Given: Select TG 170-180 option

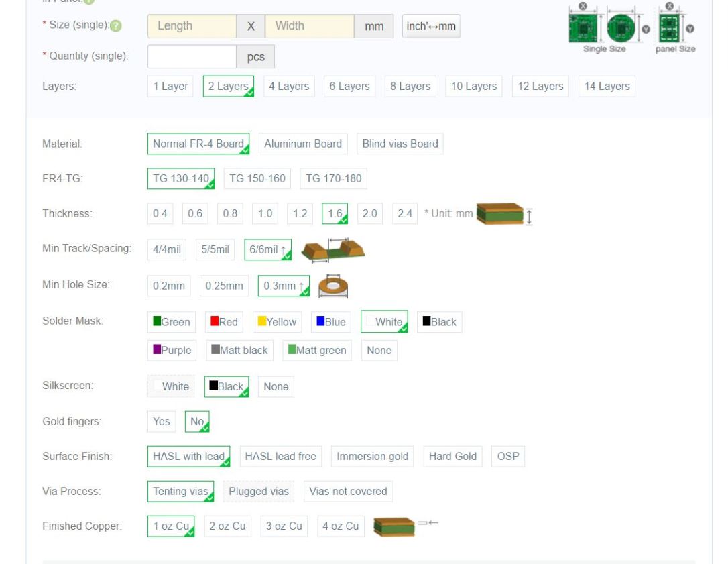Looking at the screenshot, I should pyautogui.click(x=333, y=178).
